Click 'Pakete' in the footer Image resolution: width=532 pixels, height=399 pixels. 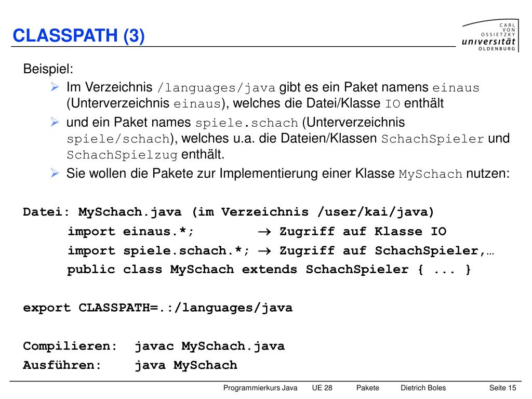[x=367, y=388]
